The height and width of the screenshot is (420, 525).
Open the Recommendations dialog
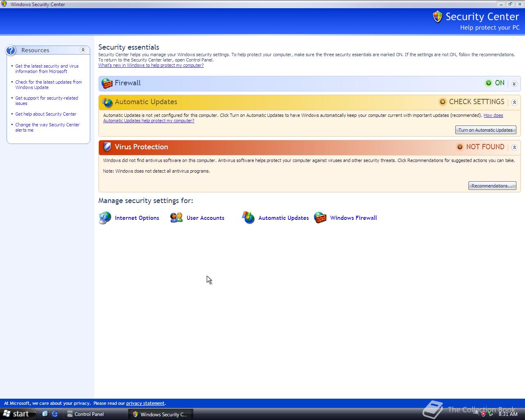(x=492, y=186)
